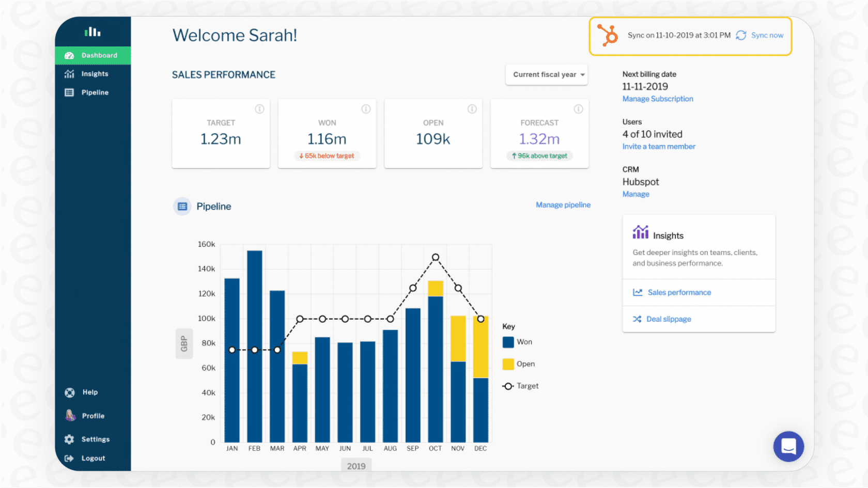Open the chat bubble in the corner

(788, 446)
